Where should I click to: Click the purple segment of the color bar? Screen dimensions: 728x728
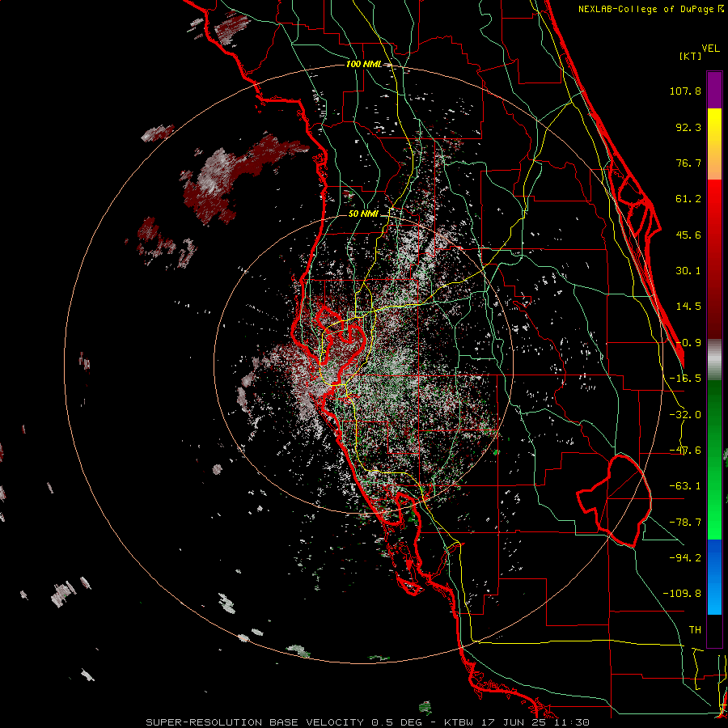[714, 90]
